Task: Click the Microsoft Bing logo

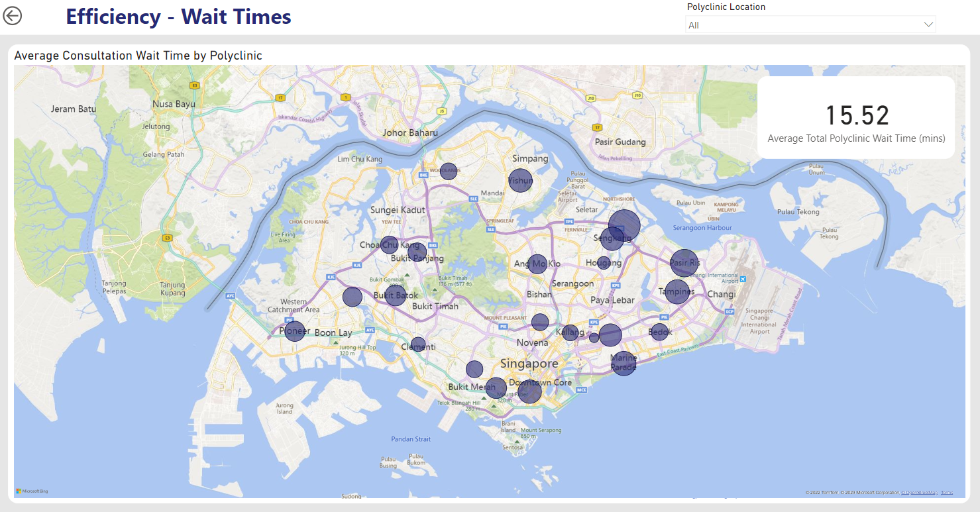Action: 32,491
